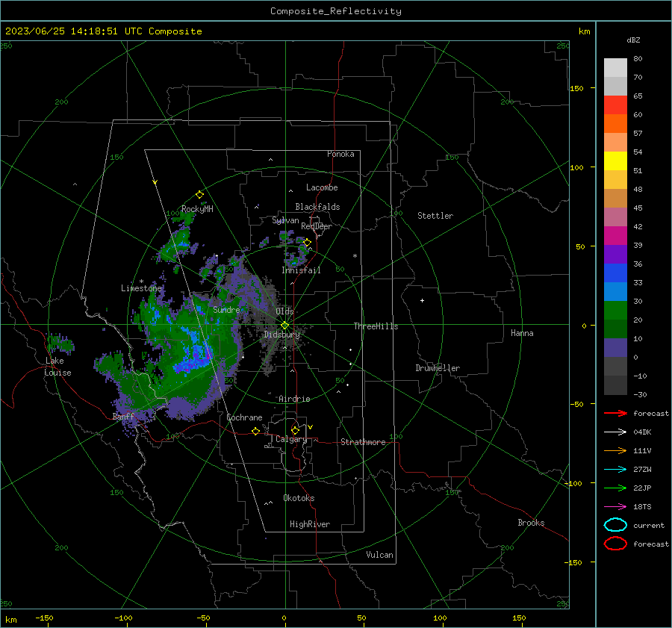Click the magenta 42 dBZ legend swatch
Screen dimensions: 672x628
[615, 235]
